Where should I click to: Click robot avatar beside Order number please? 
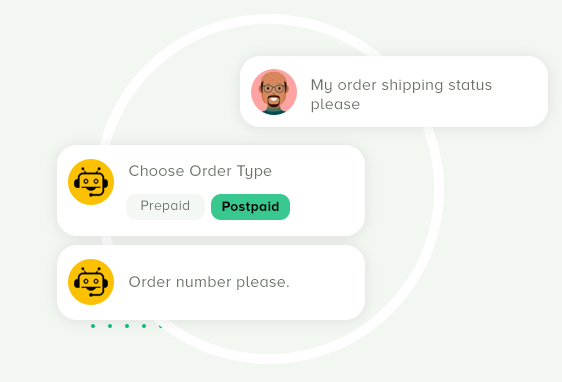click(91, 282)
